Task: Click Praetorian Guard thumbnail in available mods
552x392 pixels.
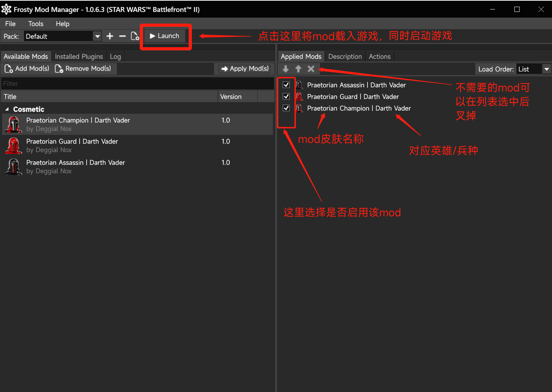Action: (14, 145)
